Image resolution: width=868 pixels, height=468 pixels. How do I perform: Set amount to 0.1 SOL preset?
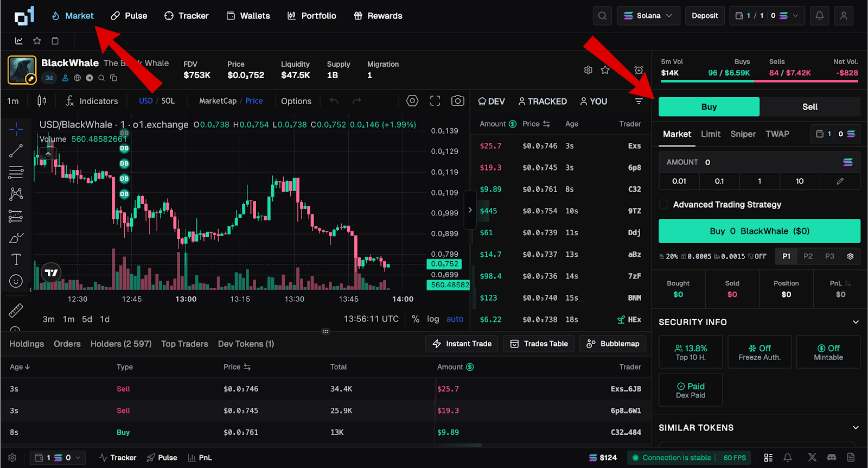pyautogui.click(x=719, y=181)
